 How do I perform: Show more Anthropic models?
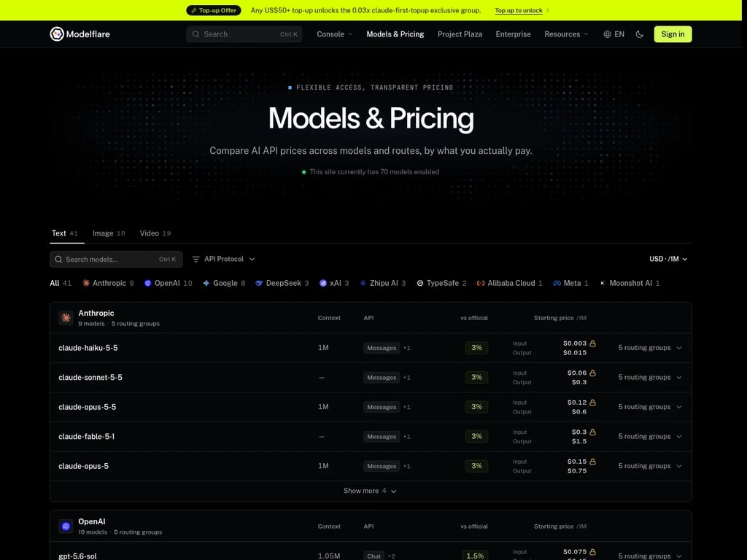(x=370, y=491)
